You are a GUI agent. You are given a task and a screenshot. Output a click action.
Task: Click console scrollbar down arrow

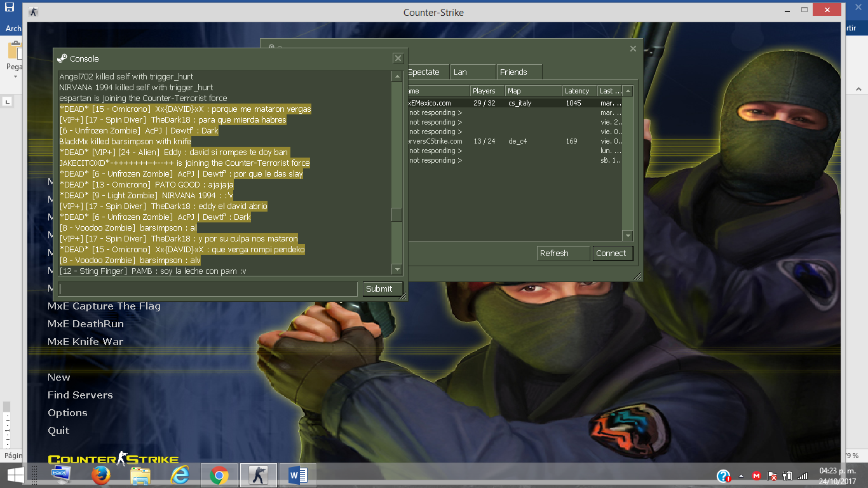tap(397, 269)
